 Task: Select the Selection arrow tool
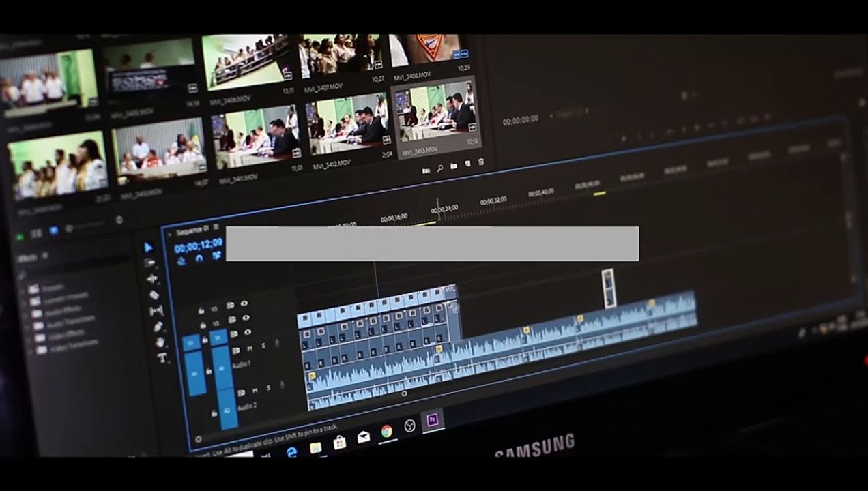point(149,248)
